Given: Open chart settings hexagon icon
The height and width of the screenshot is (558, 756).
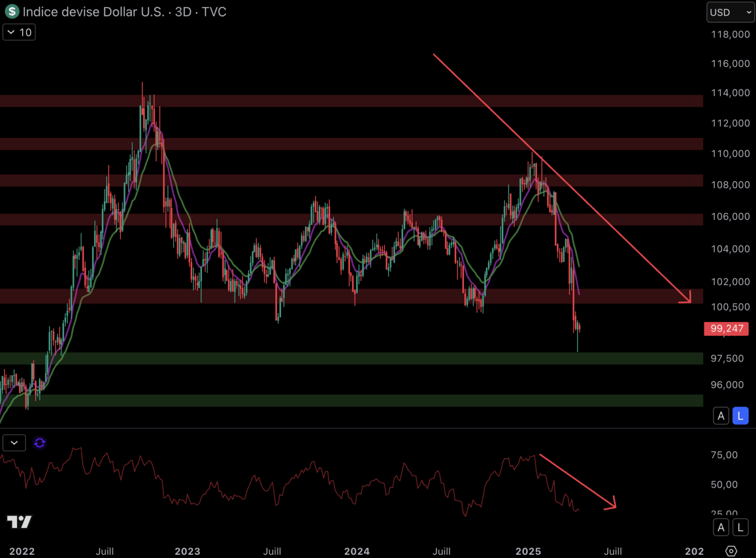Looking at the screenshot, I should click(731, 551).
